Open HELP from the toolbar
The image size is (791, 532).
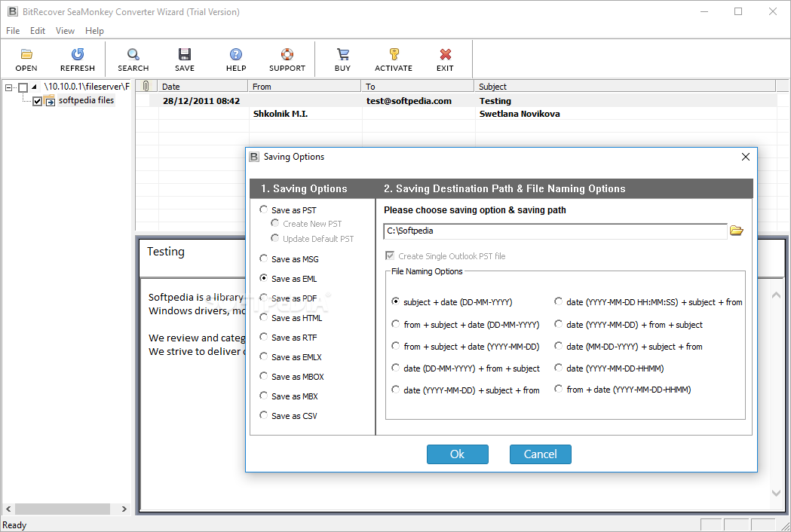[x=235, y=54]
